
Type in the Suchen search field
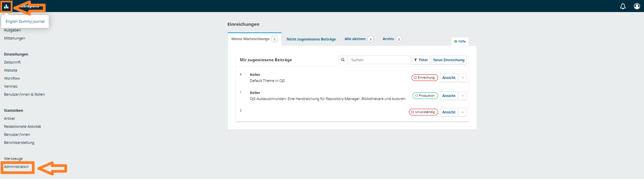(379, 60)
